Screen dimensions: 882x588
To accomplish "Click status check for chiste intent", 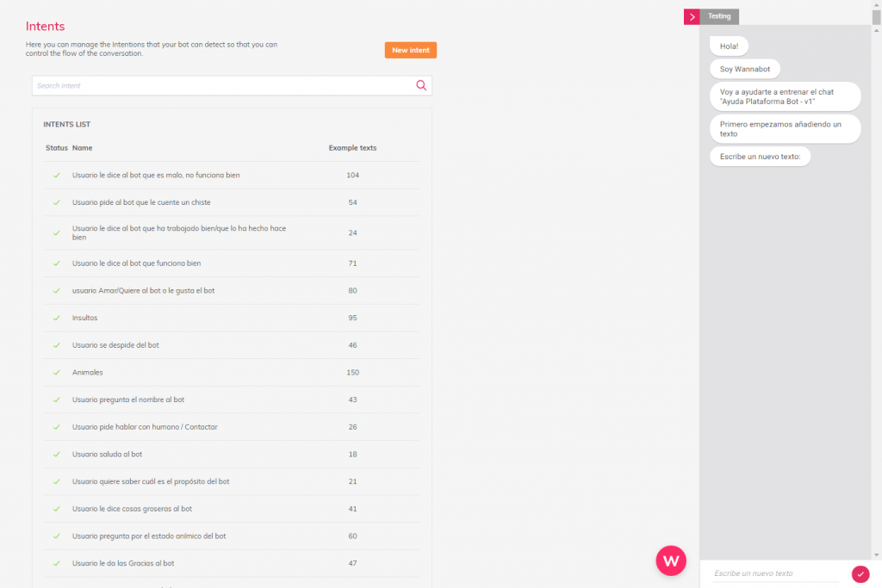I will coord(56,202).
